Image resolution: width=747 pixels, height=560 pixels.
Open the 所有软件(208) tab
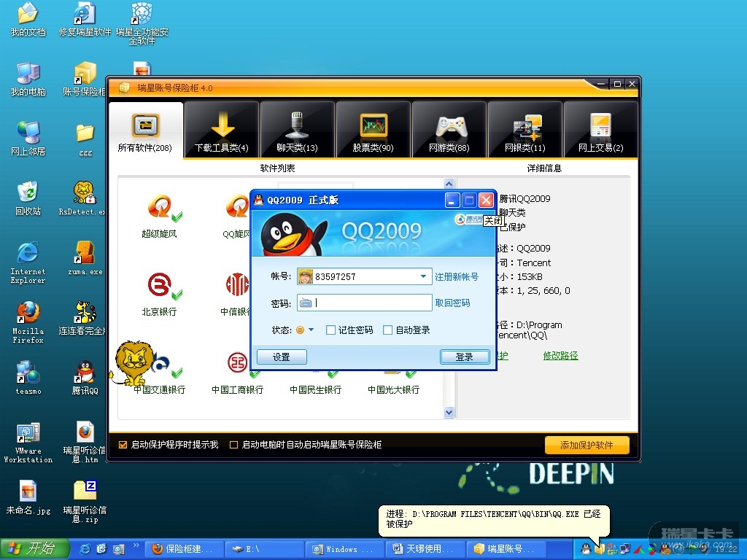click(145, 129)
